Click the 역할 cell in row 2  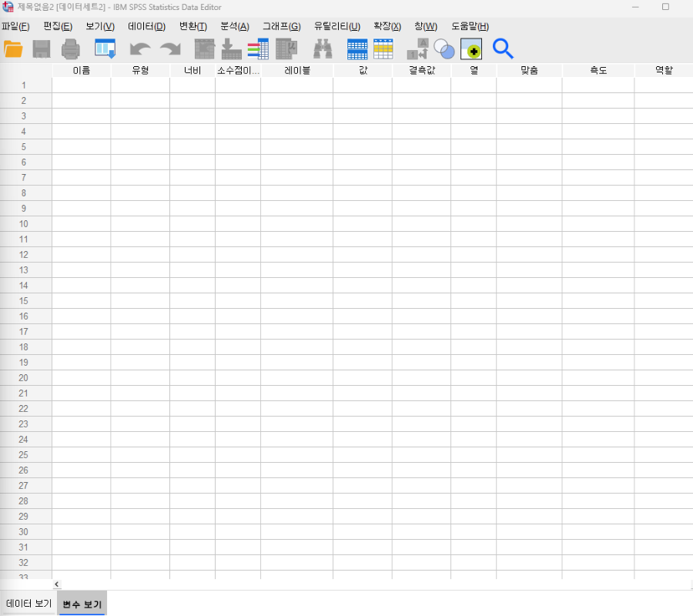664,101
